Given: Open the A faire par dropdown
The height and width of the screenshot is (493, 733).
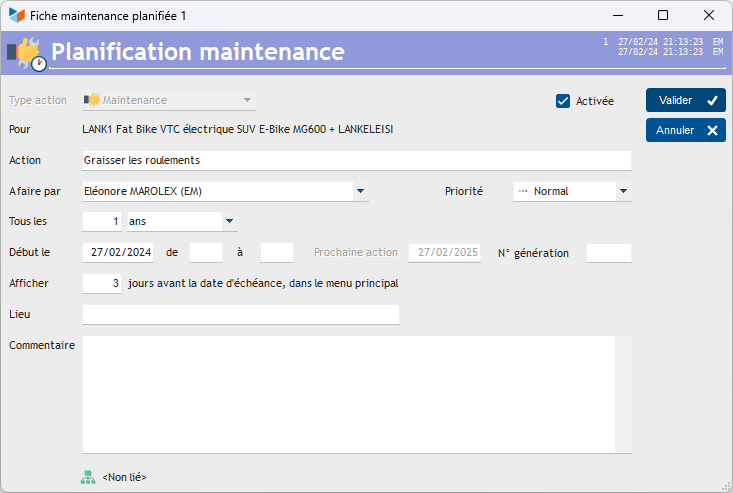Looking at the screenshot, I should click(360, 191).
